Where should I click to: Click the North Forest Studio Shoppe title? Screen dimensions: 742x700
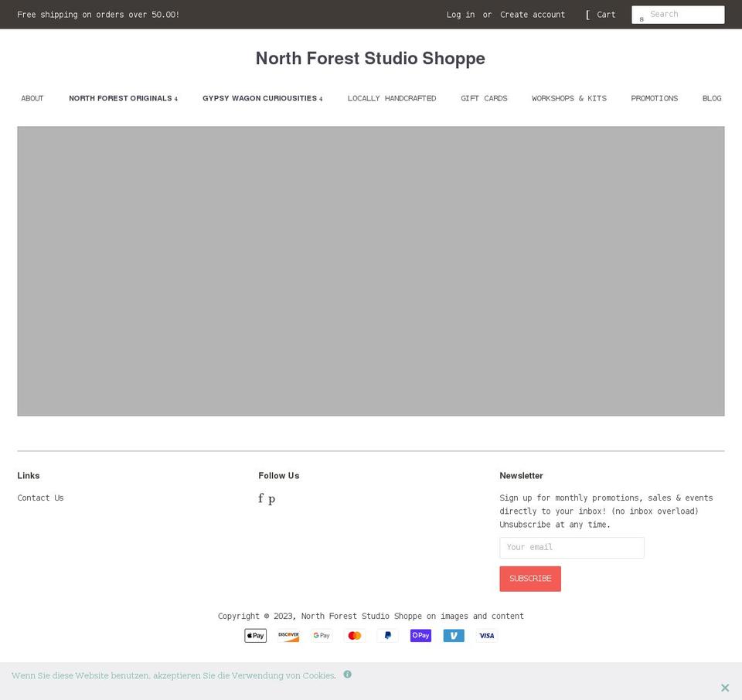[x=370, y=58]
